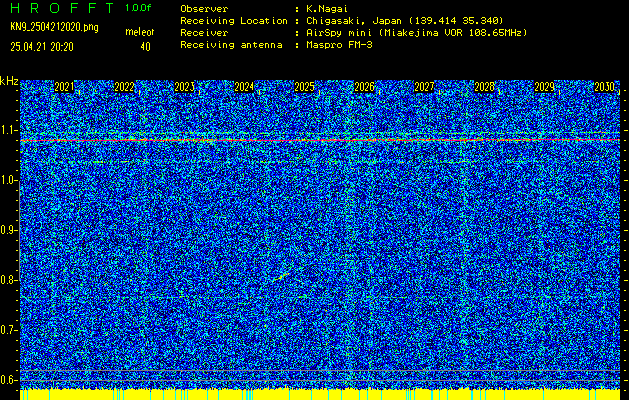Click the 2021 time marker
629x400 pixels.
(64, 87)
